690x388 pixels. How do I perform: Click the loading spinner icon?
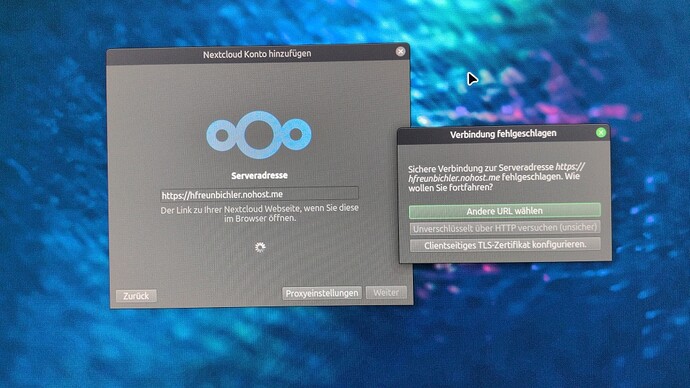(260, 247)
